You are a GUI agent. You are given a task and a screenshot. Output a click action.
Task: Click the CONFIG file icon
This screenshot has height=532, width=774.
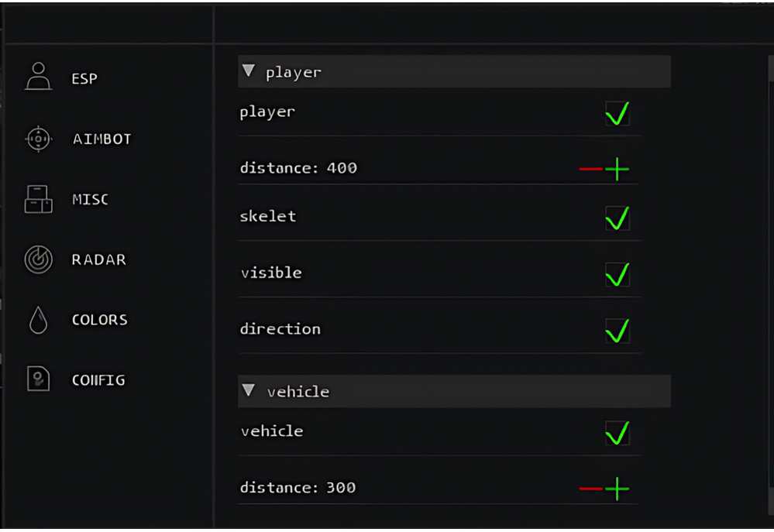point(39,379)
